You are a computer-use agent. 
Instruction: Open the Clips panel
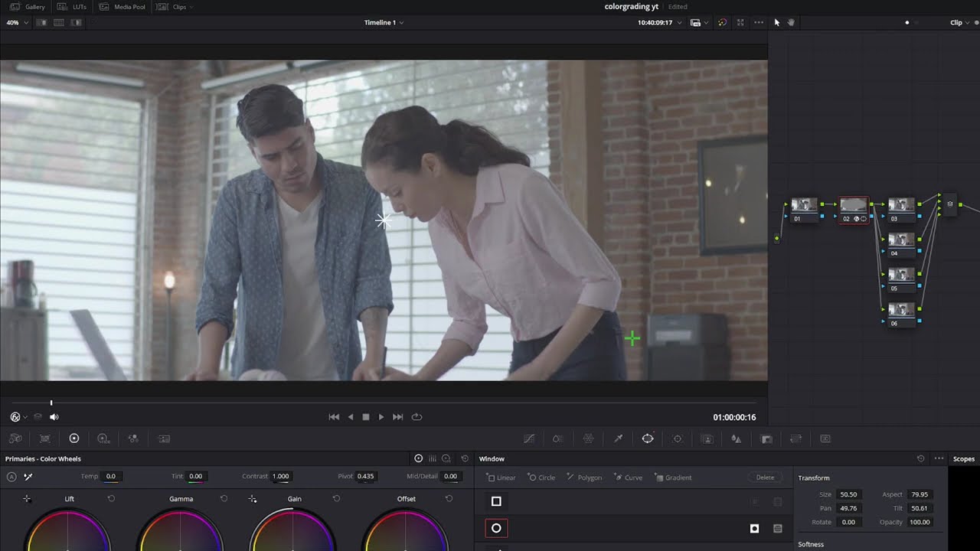(172, 7)
